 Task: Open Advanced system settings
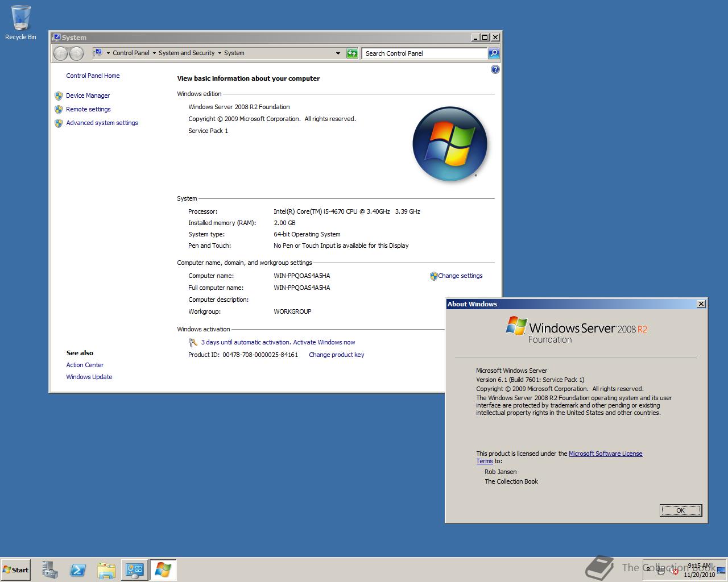[x=102, y=123]
